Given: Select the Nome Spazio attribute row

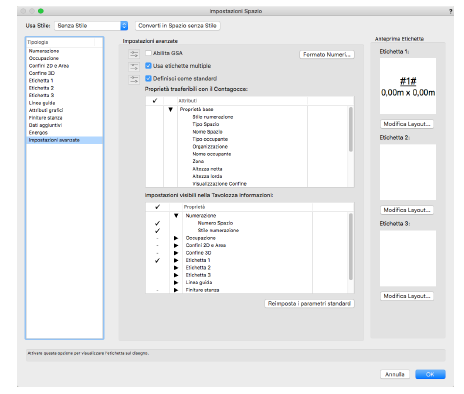Looking at the screenshot, I should tap(247, 132).
